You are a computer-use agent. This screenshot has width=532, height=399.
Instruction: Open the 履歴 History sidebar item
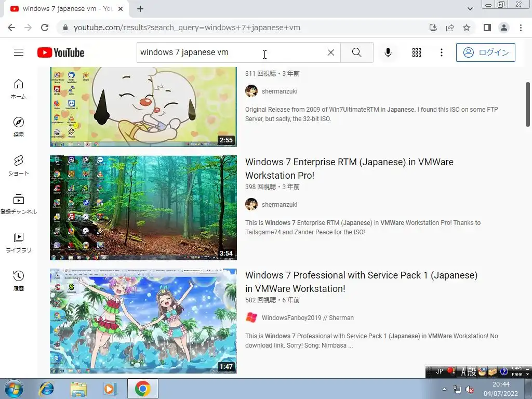(19, 281)
